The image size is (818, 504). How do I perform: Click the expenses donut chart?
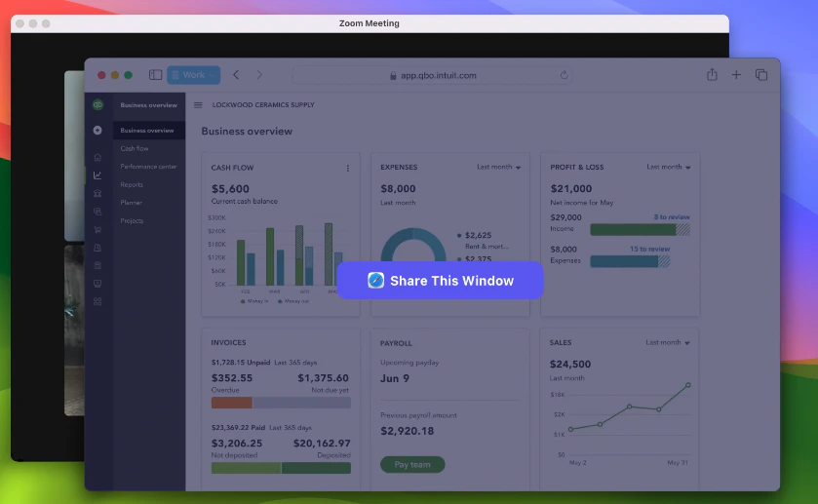[413, 245]
